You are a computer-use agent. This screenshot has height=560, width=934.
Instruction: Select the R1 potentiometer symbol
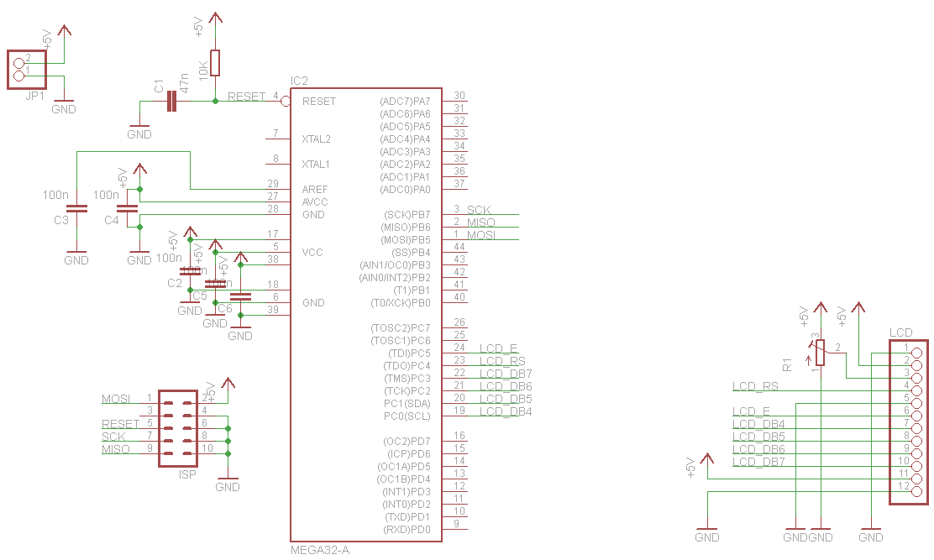(x=821, y=353)
